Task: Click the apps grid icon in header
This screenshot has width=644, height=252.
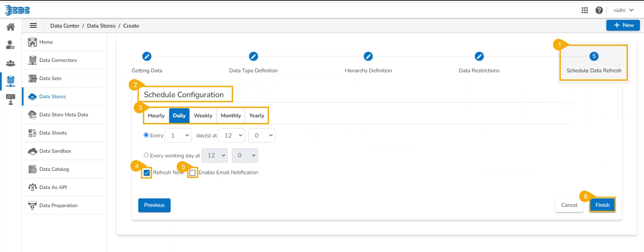Action: coord(585,10)
